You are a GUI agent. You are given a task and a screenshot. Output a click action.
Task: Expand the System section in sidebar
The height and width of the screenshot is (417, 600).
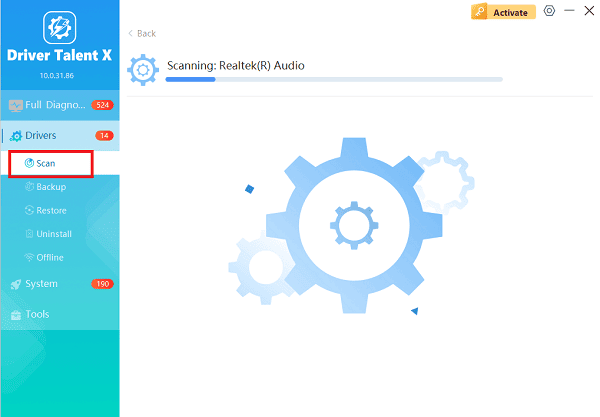[41, 284]
